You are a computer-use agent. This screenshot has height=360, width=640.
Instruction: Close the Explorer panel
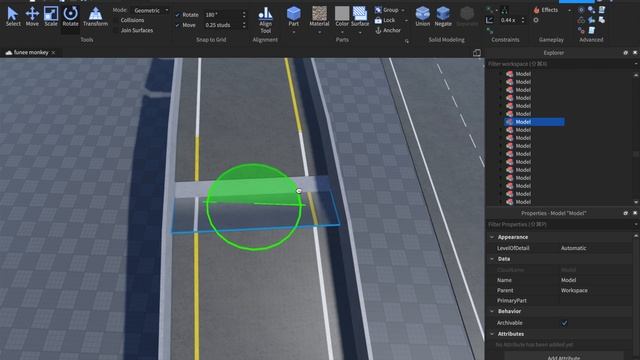point(635,53)
